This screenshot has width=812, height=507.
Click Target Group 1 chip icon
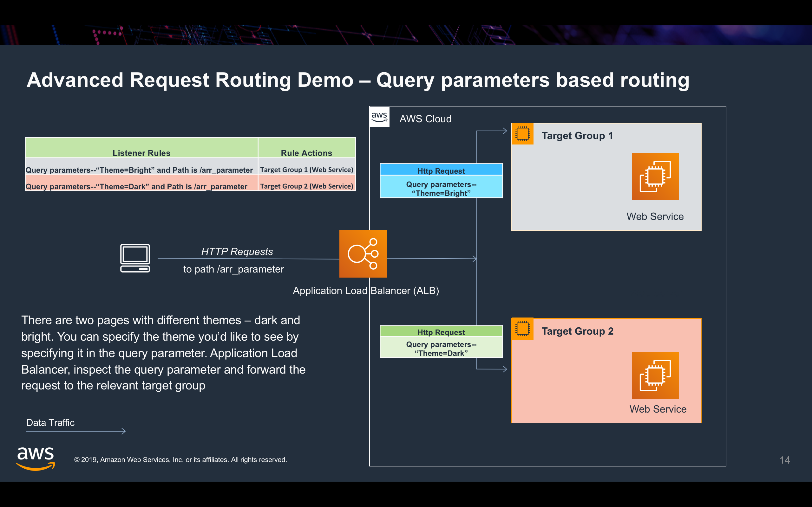tap(522, 134)
